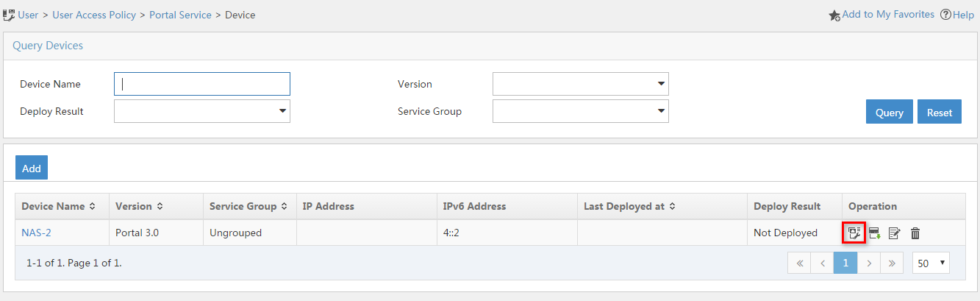Click the deploy icon with green arrow
The height and width of the screenshot is (301, 980).
coord(874,233)
